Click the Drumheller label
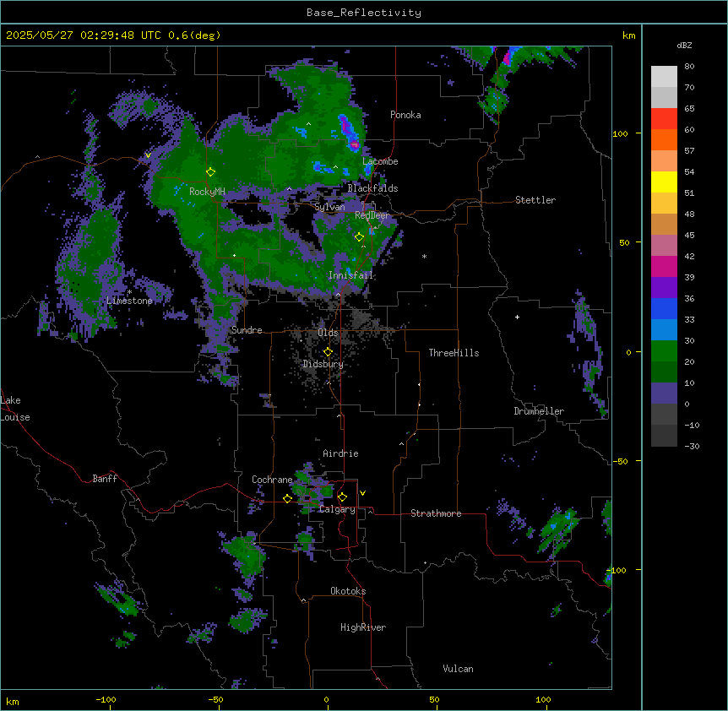The width and height of the screenshot is (728, 711). [x=539, y=411]
